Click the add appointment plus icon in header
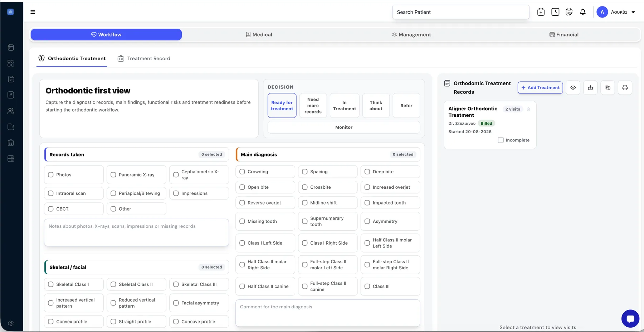 pyautogui.click(x=541, y=12)
